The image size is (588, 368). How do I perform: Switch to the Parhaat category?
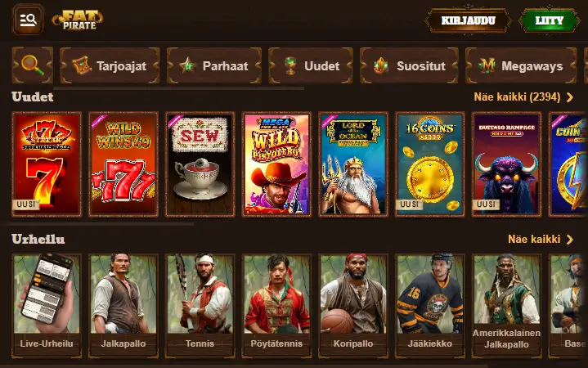tap(214, 65)
